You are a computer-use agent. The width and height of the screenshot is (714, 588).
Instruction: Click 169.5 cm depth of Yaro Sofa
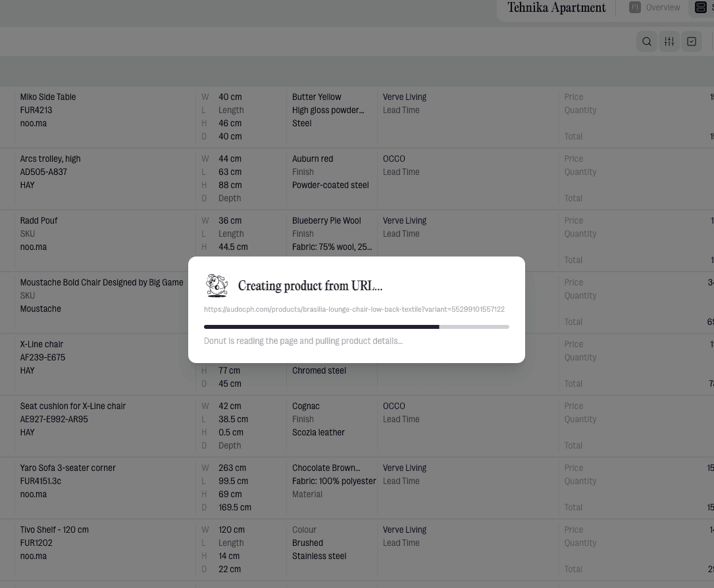pyautogui.click(x=235, y=508)
